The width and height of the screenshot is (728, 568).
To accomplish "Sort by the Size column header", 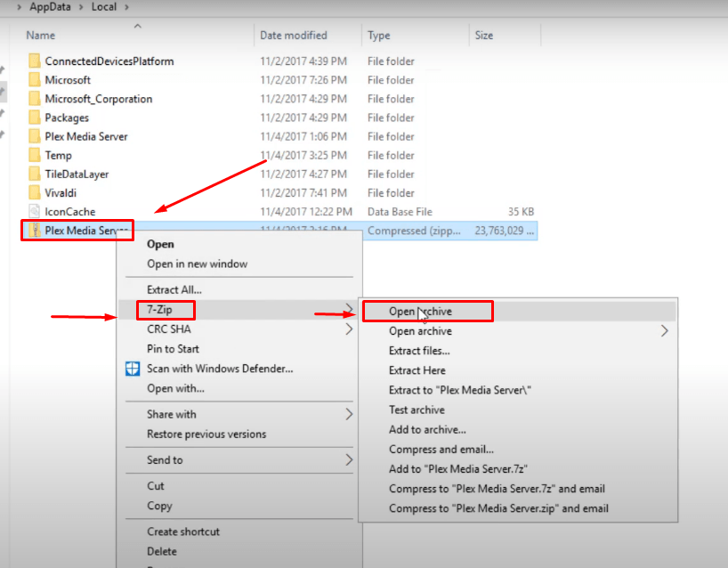I will tap(484, 36).
